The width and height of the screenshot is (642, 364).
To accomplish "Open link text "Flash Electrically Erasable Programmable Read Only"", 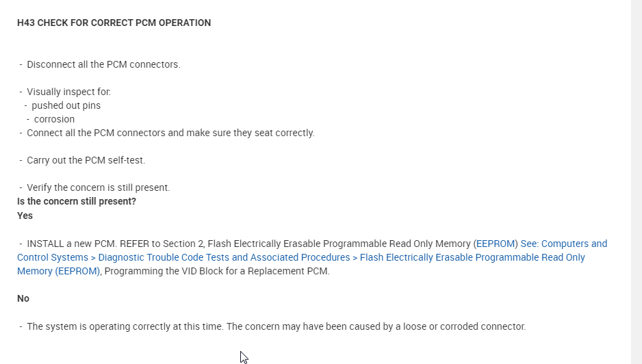I will [x=472, y=257].
